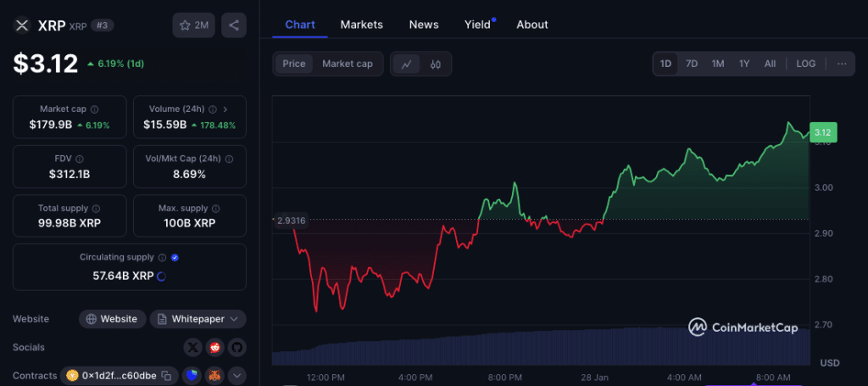Screen dimensions: 868x386
Task: Click the 2.9316 open price marker
Action: (x=292, y=220)
